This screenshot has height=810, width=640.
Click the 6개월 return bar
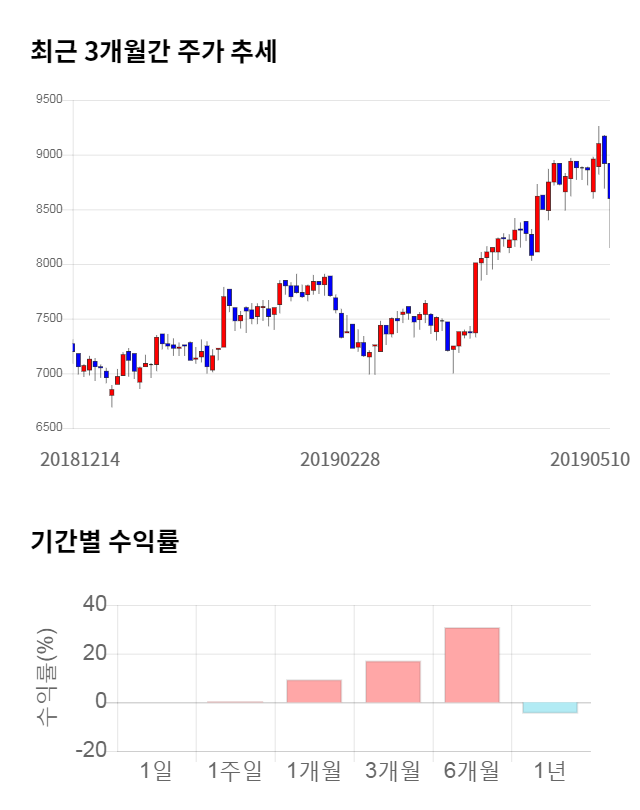tap(472, 665)
